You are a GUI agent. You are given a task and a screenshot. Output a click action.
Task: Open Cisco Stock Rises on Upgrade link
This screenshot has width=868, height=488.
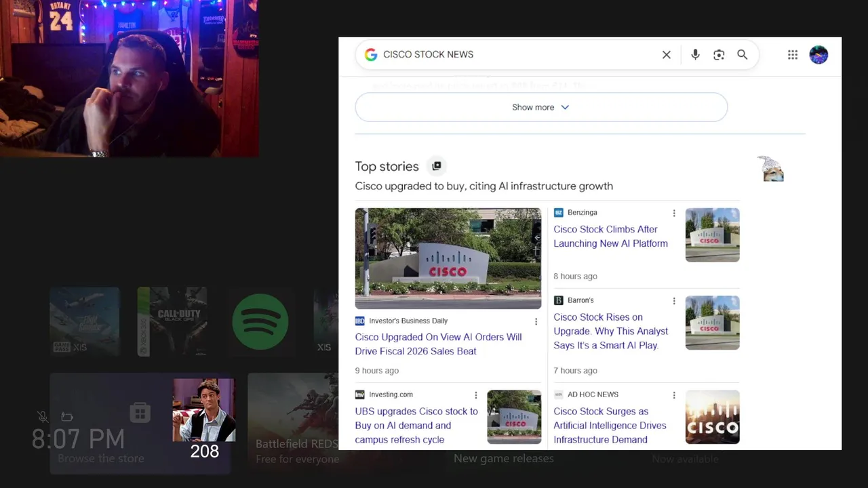coord(611,331)
